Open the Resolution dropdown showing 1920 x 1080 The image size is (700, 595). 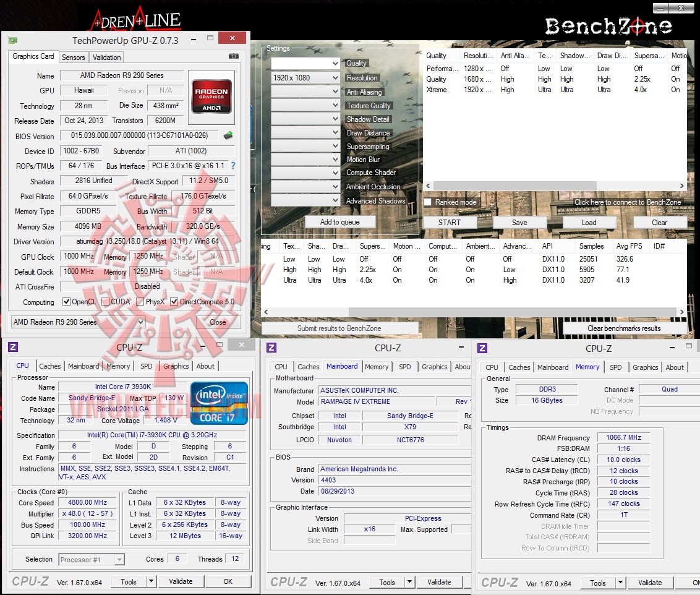[306, 78]
